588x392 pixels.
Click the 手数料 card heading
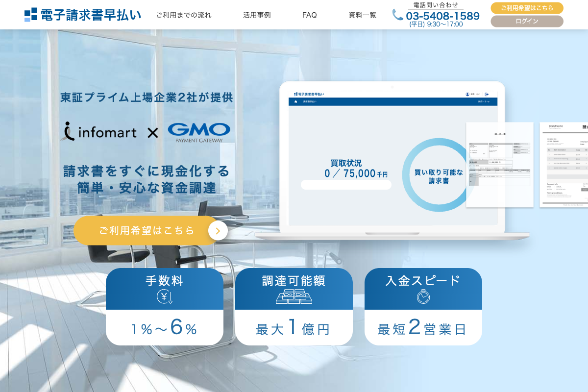pos(165,281)
